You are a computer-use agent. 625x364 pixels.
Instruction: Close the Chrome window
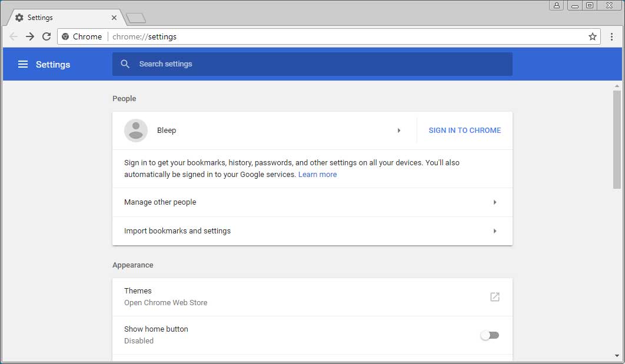tap(610, 5)
